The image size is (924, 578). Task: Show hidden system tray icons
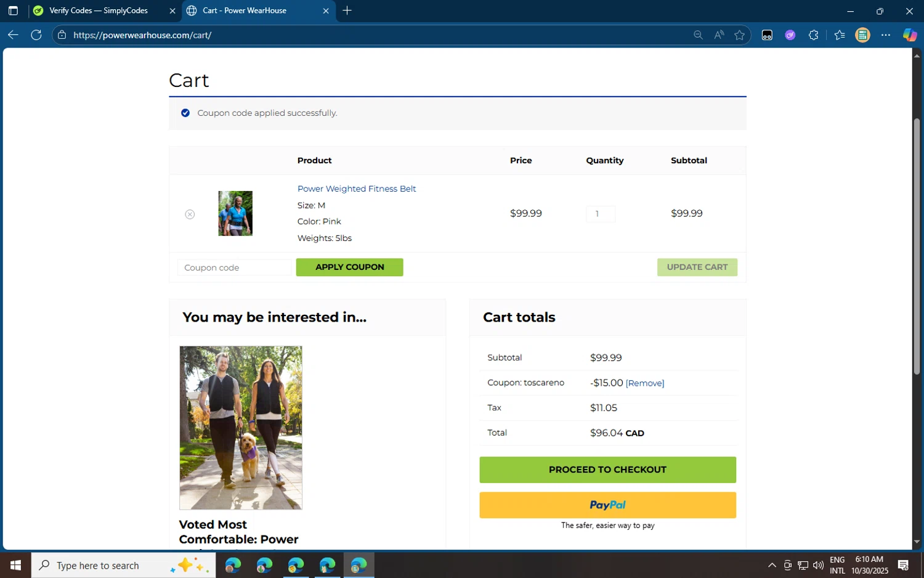tap(772, 565)
